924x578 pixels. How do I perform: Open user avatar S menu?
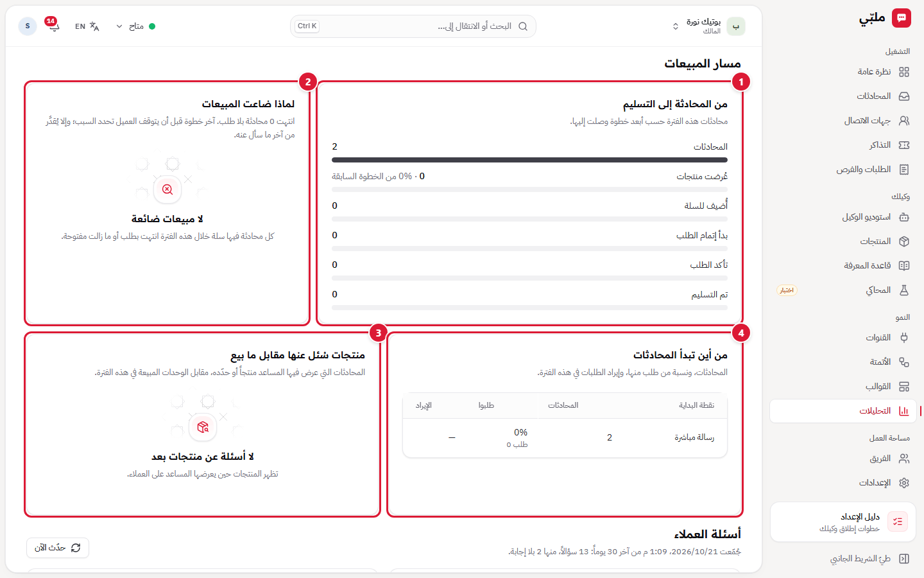coord(28,26)
